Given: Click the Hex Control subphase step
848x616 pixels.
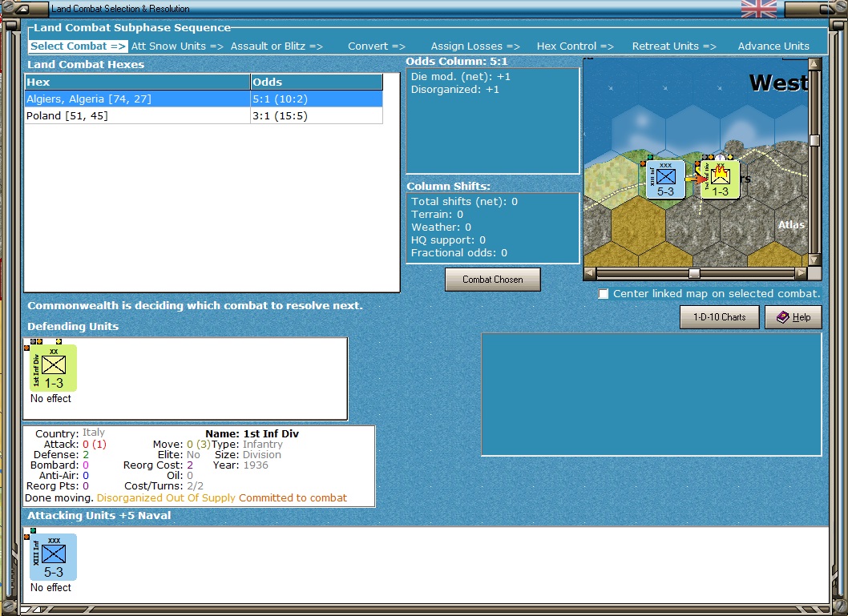Looking at the screenshot, I should pos(575,46).
